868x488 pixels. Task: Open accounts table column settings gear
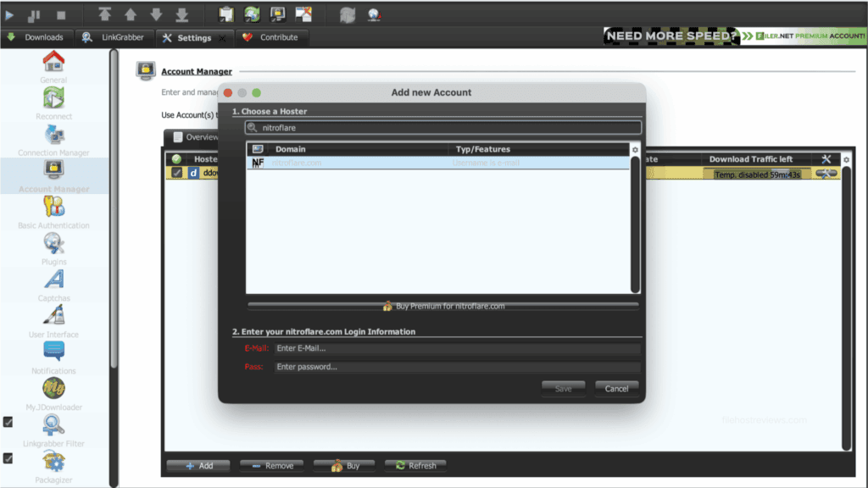click(847, 160)
